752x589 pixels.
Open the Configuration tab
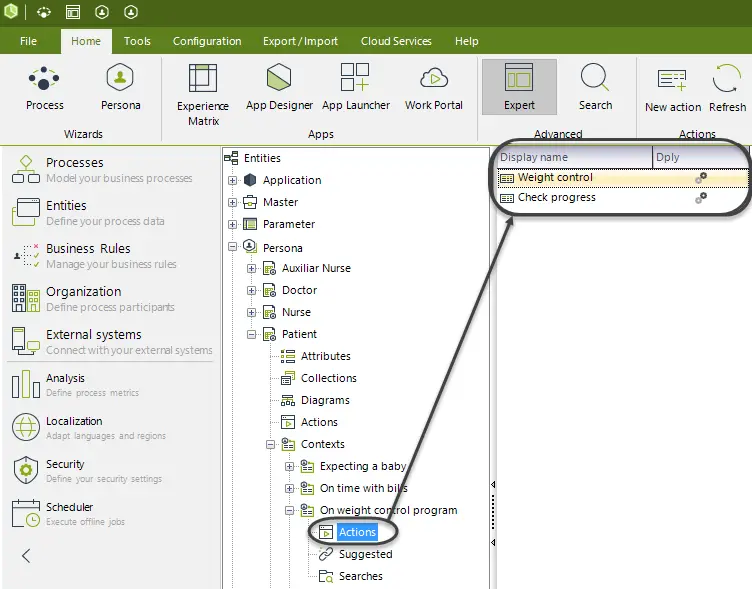click(207, 41)
